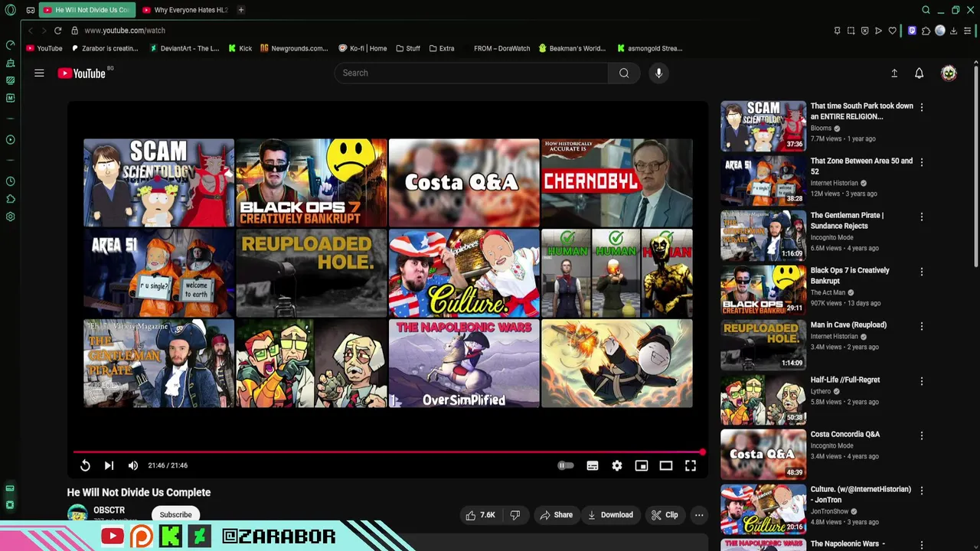Toggle miniplayer mode

point(642,465)
